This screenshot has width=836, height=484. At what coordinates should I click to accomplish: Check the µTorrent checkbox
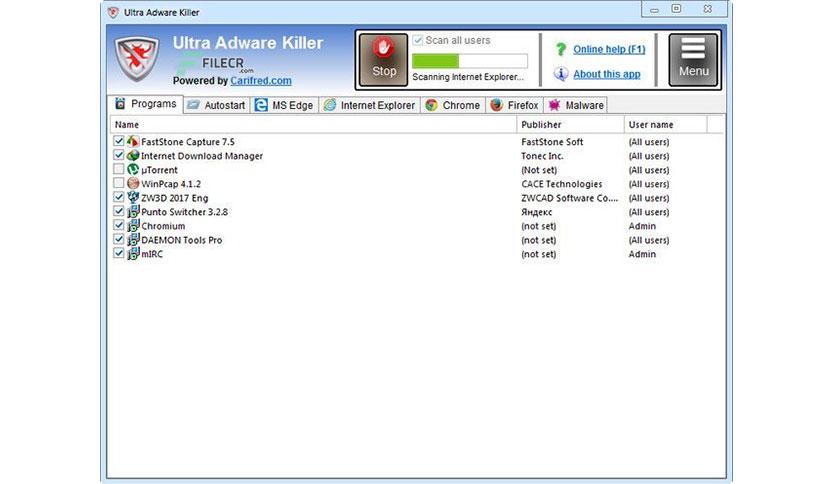(118, 169)
